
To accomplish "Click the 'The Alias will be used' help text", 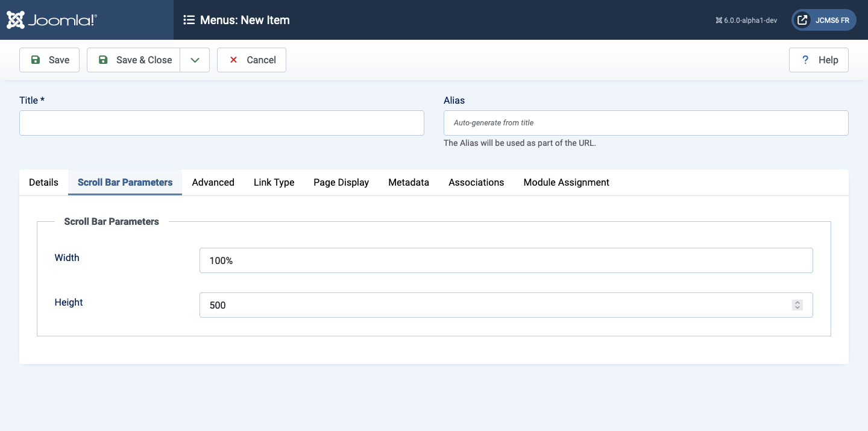I will click(x=520, y=143).
